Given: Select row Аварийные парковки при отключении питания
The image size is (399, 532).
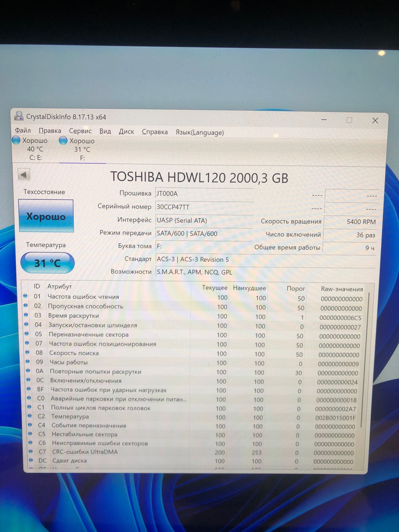Looking at the screenshot, I should 193,399.
